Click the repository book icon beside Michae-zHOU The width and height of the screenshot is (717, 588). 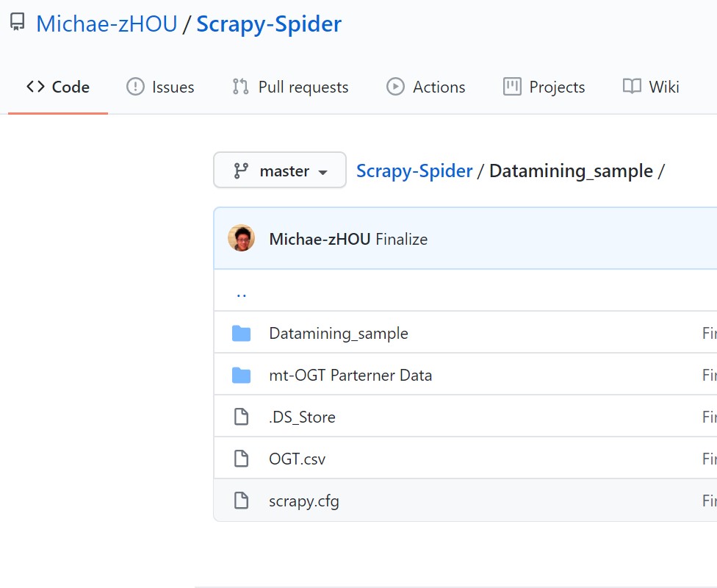(18, 23)
